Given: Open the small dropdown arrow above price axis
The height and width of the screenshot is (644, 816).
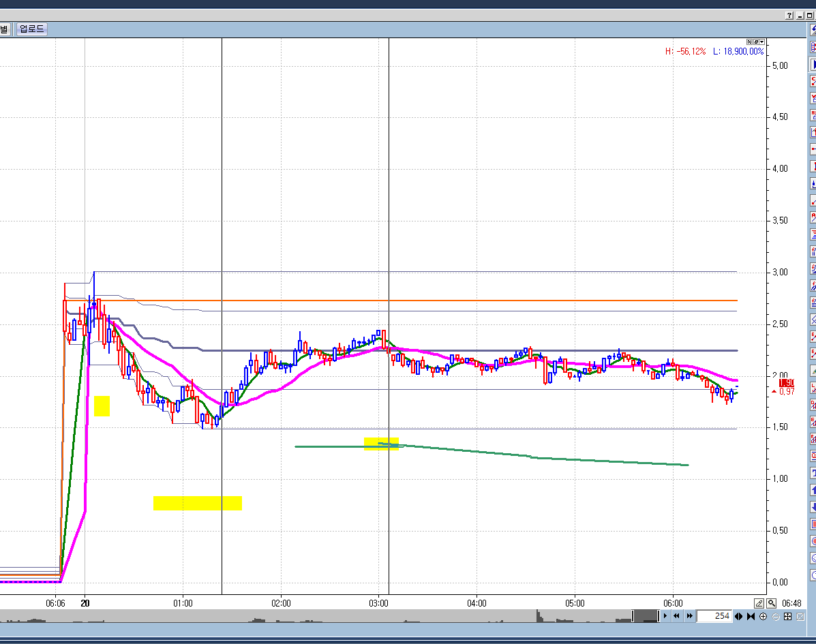Looking at the screenshot, I should (762, 42).
